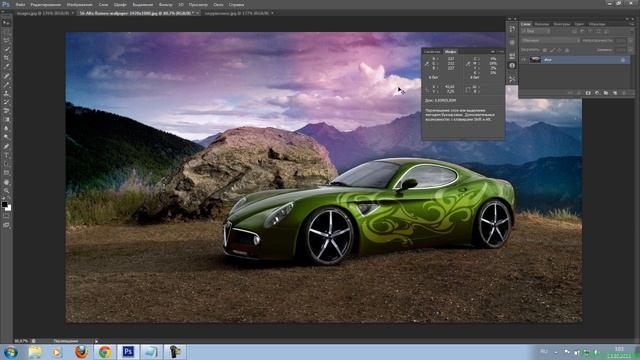Open the Layers panel flyout menu
Image resolution: width=640 pixels, height=360 pixels.
[631, 24]
